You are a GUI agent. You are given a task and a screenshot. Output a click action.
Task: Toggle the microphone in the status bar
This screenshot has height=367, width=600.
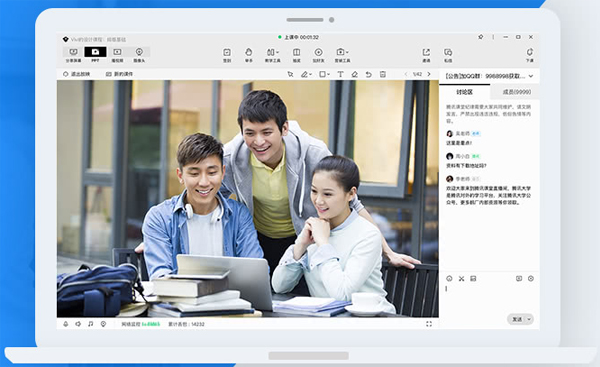66,324
